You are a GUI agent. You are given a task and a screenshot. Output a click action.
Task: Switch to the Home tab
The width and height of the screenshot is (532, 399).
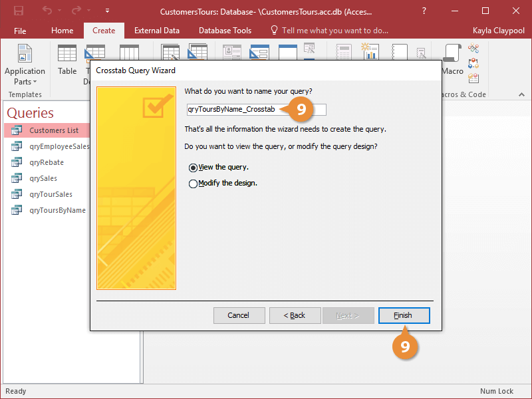click(x=62, y=31)
